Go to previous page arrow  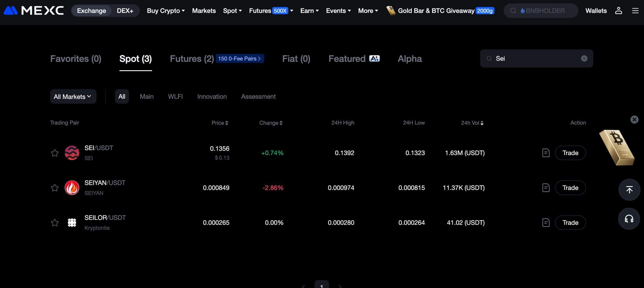coord(304,286)
